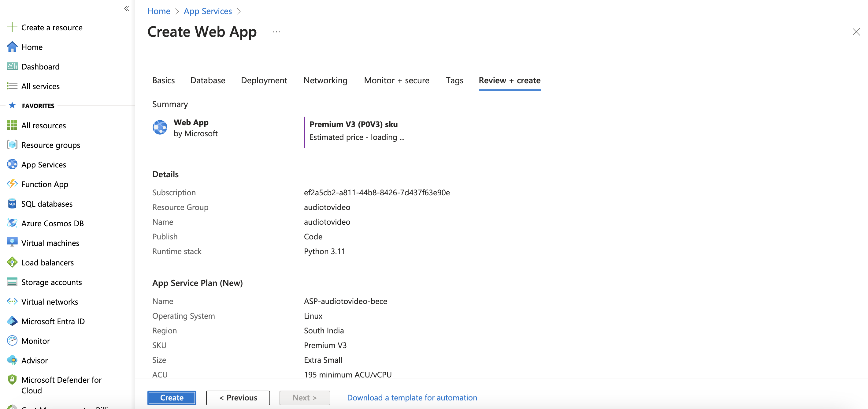The image size is (868, 409).
Task: Click the South India region value
Action: [x=324, y=330]
